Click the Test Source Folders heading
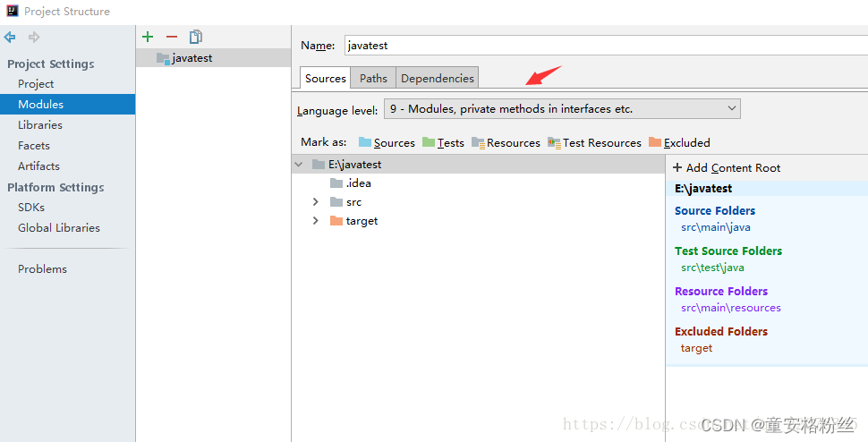The width and height of the screenshot is (868, 442). [x=728, y=251]
